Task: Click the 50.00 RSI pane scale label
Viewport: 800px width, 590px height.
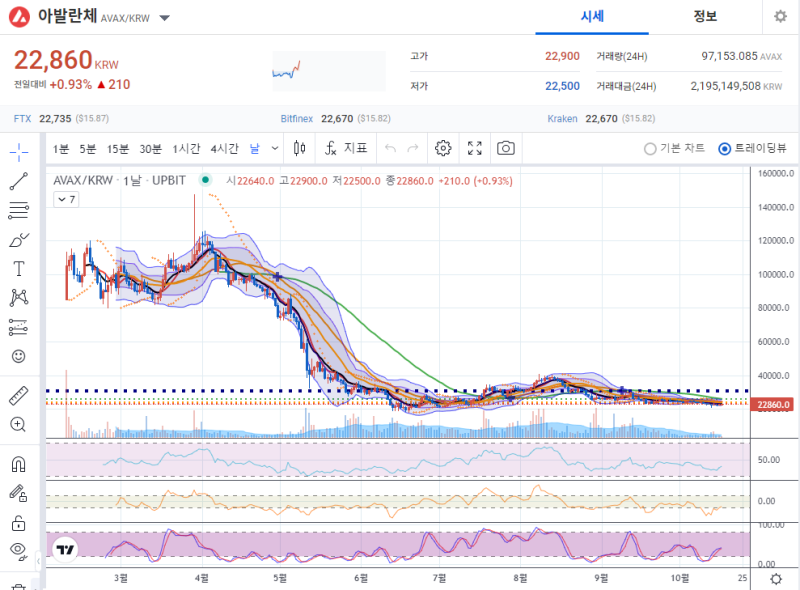Action: pos(768,460)
